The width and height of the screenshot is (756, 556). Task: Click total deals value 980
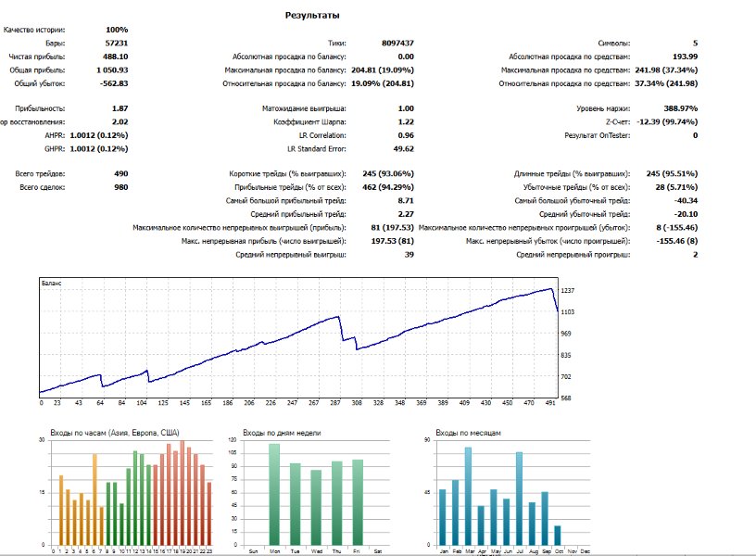[x=121, y=187]
